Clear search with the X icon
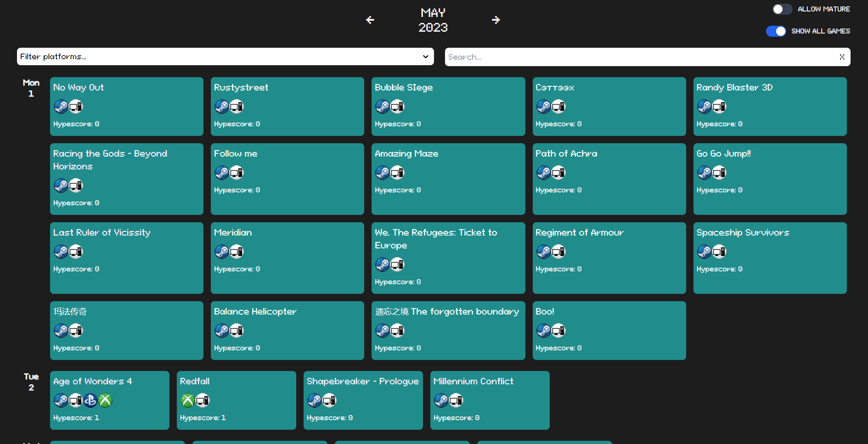 pos(842,57)
